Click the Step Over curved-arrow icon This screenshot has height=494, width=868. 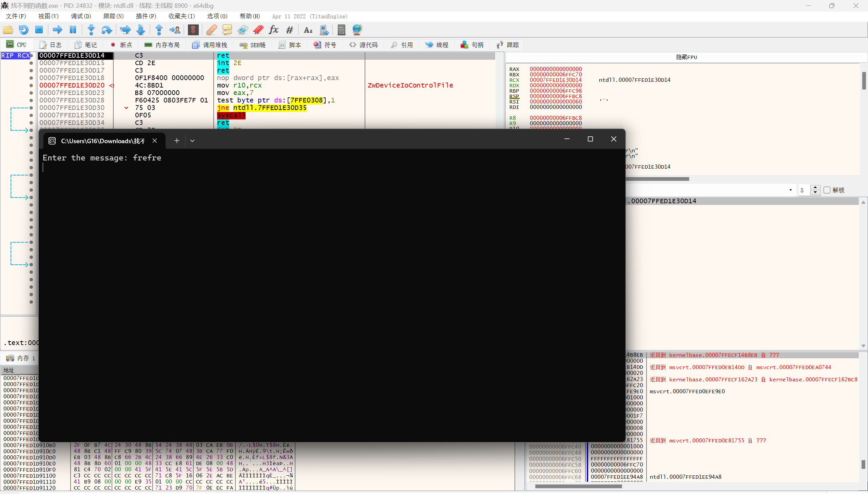coord(107,30)
